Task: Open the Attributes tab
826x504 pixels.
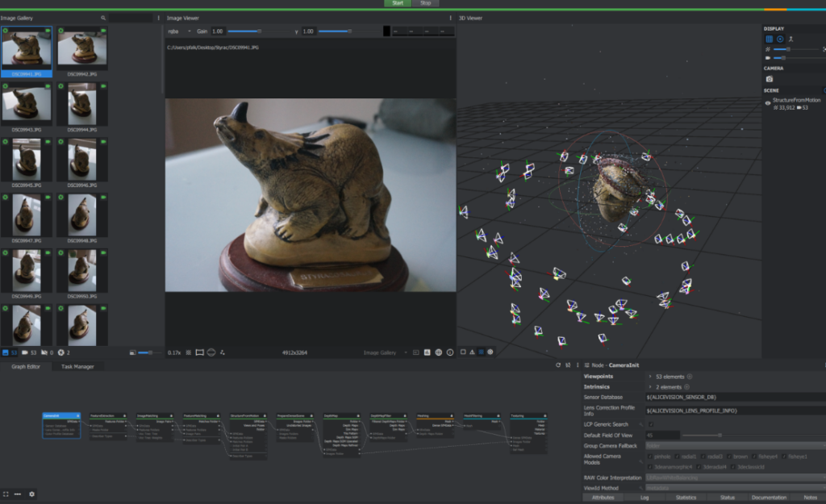Action: pyautogui.click(x=603, y=498)
